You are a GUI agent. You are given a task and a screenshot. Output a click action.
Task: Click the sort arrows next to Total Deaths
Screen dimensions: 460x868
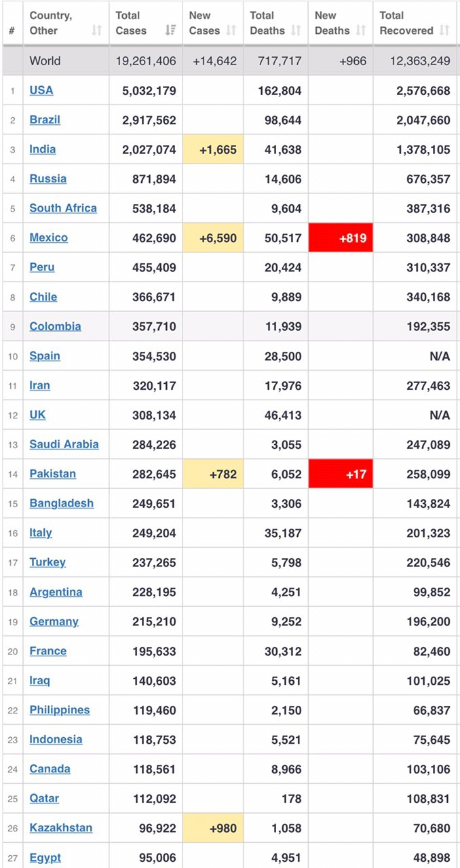coord(296,31)
